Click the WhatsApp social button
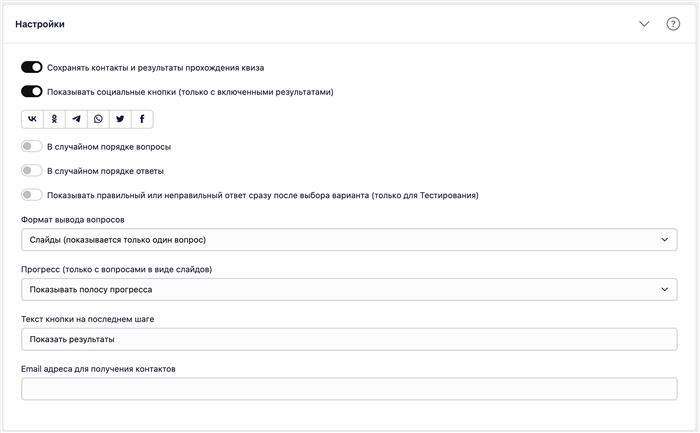The width and height of the screenshot is (700, 433). pyautogui.click(x=98, y=119)
